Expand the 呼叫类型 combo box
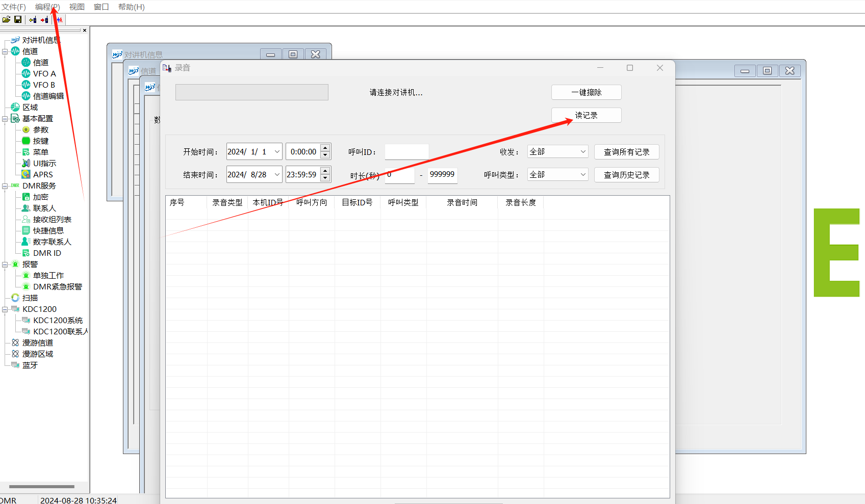This screenshot has width=865, height=504. pyautogui.click(x=557, y=175)
